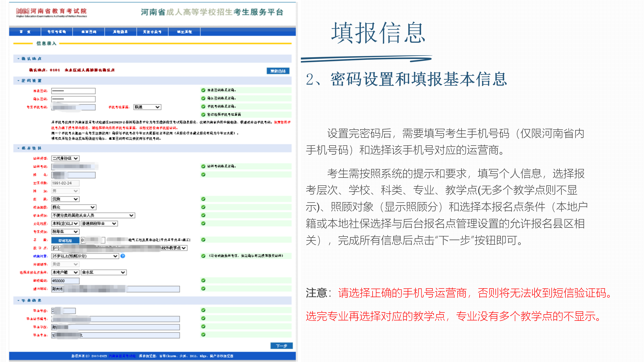Click the blue help question-mark icon
Viewport: 644px width, 362px height.
tap(123, 256)
